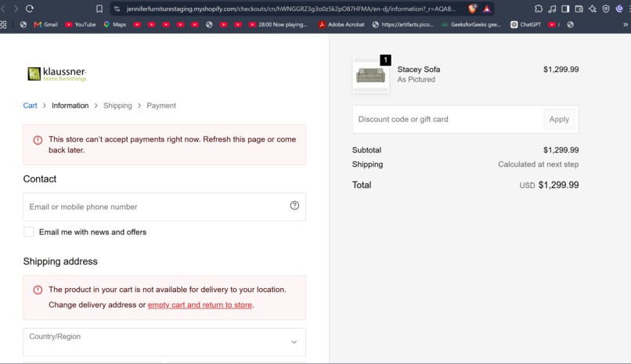This screenshot has height=364, width=631.
Task: Open the Leo AI sparkle icon
Action: coord(593,9)
